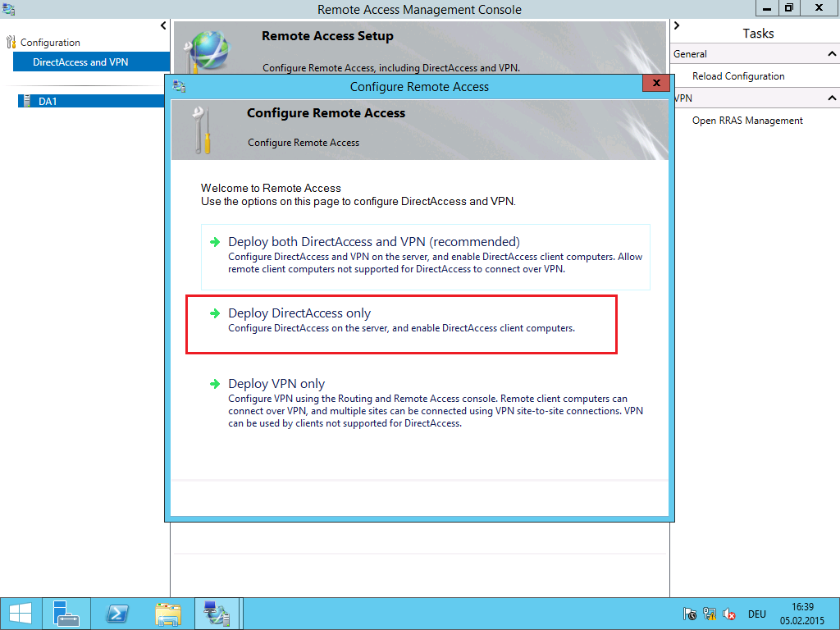Restore down the Remote Access Management Console window
840x630 pixels.
point(788,8)
